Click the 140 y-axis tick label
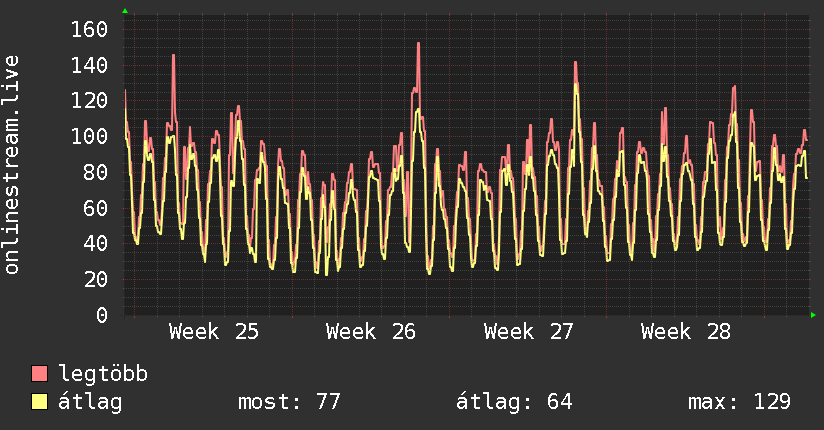This screenshot has height=430, width=824. (89, 66)
